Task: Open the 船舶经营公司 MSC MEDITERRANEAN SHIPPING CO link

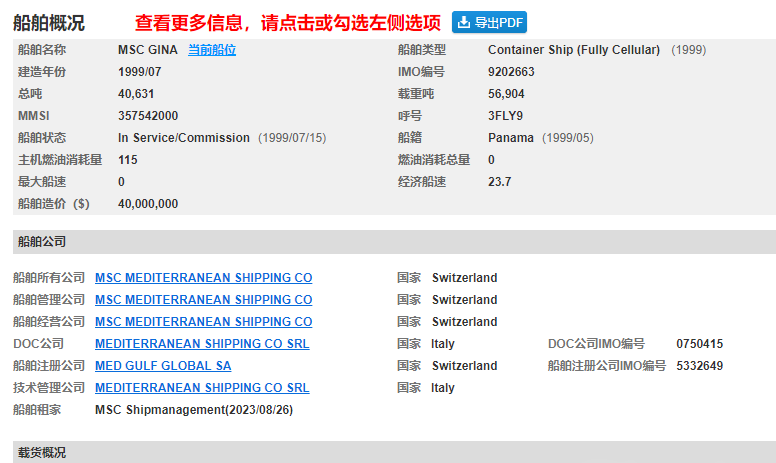Action: 203,322
